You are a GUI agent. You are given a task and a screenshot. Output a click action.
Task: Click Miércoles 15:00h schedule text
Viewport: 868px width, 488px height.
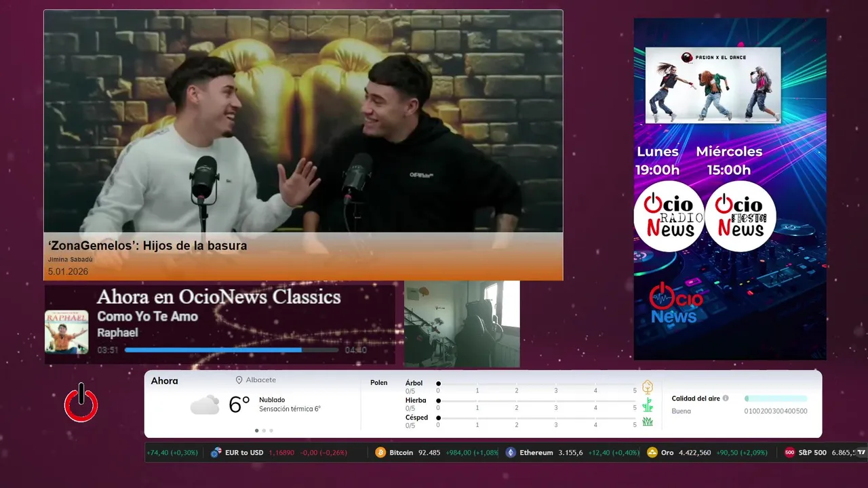(x=729, y=161)
